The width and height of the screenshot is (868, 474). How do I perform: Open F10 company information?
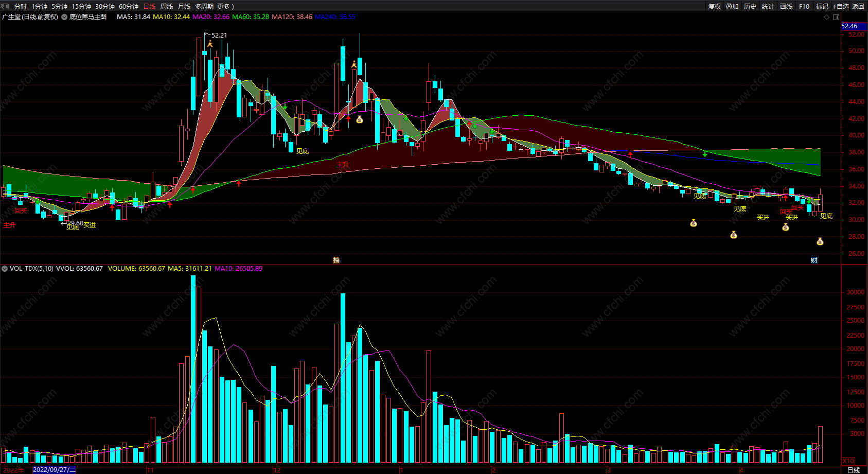804,7
